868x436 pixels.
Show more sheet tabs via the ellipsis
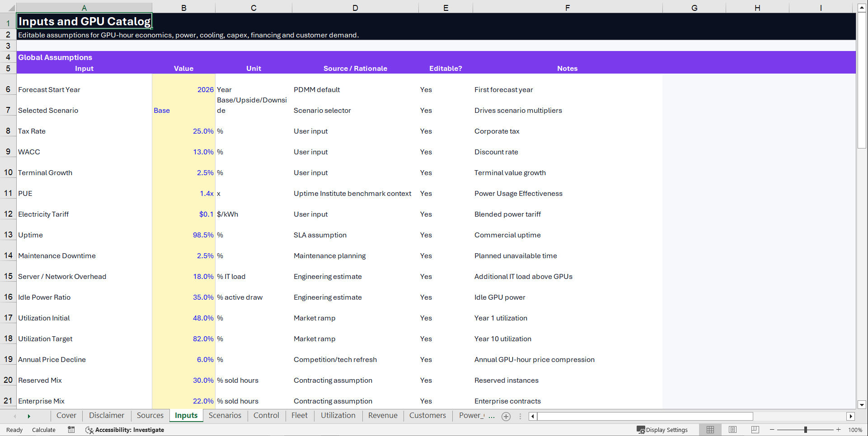point(492,416)
